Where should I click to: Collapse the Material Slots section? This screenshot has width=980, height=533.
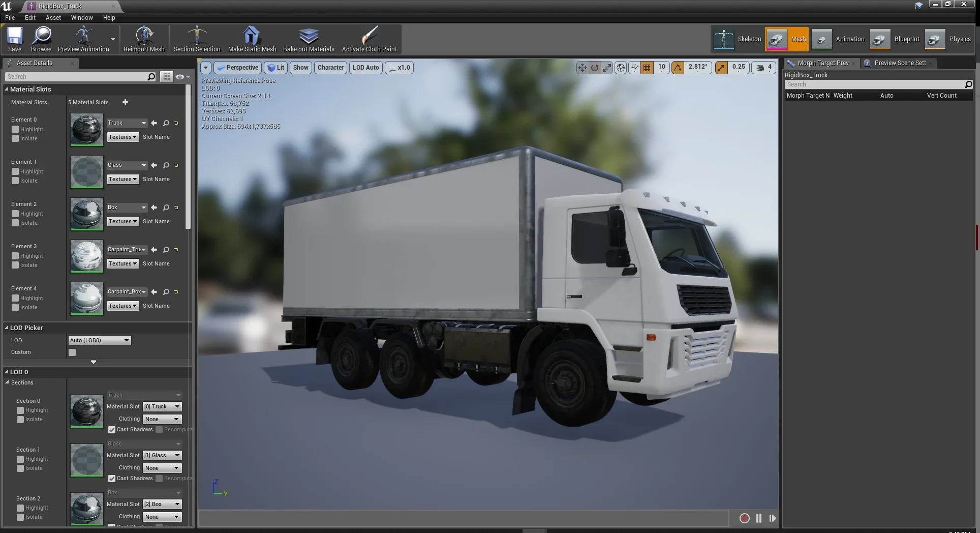coord(6,89)
